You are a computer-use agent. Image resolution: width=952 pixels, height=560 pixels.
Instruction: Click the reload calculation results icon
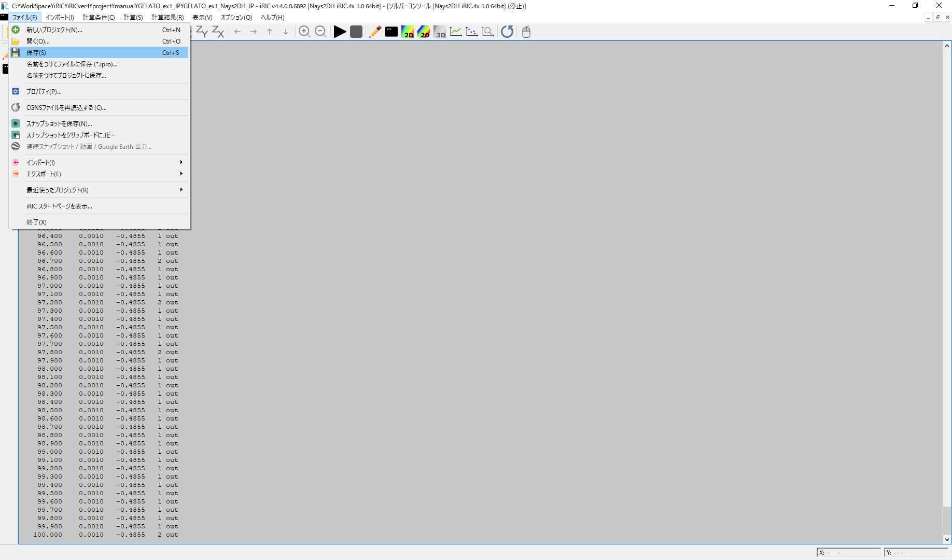[x=507, y=32]
